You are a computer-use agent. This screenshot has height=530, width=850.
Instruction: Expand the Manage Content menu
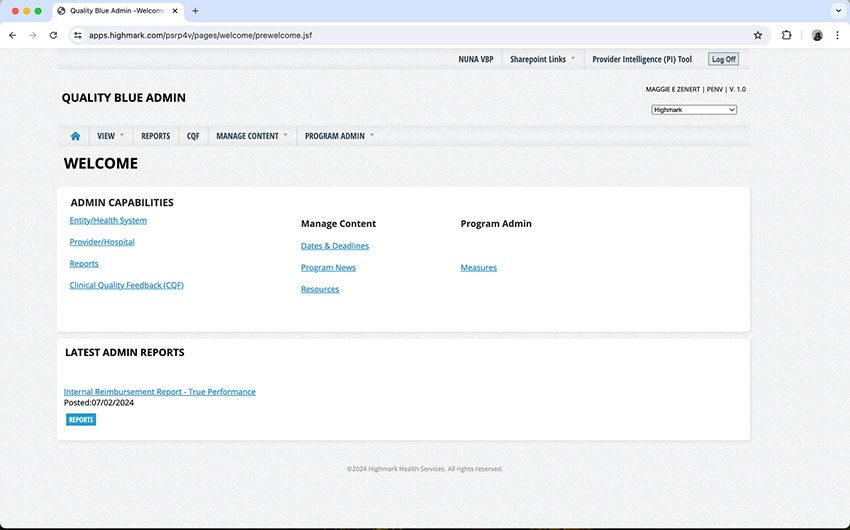(251, 136)
